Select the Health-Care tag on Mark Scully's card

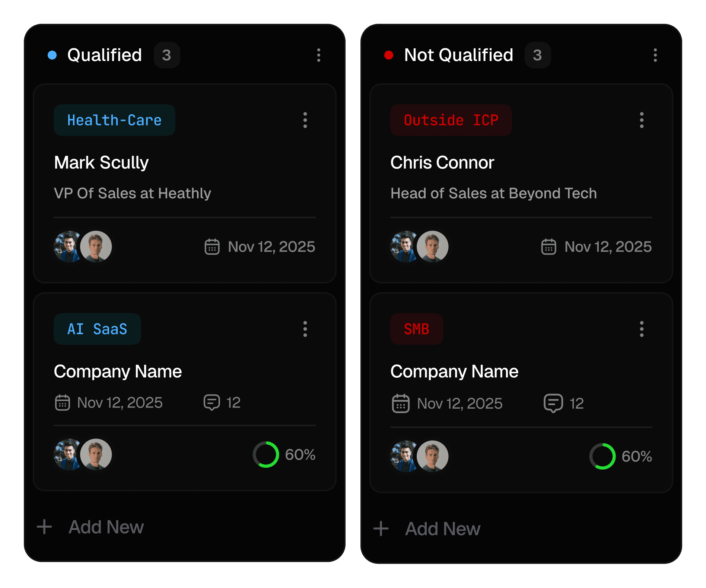pos(114,120)
